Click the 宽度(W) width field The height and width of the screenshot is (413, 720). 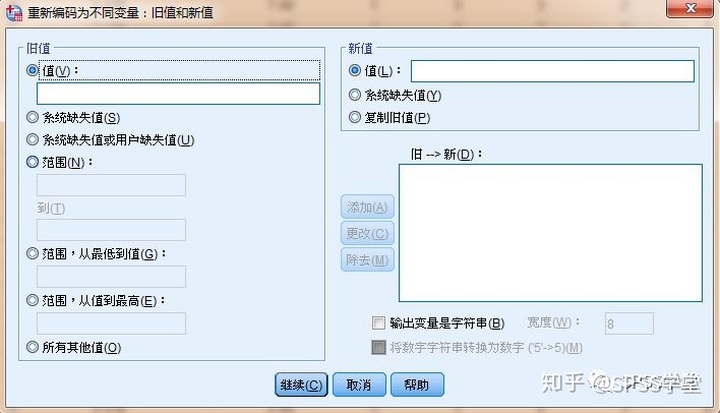point(629,324)
